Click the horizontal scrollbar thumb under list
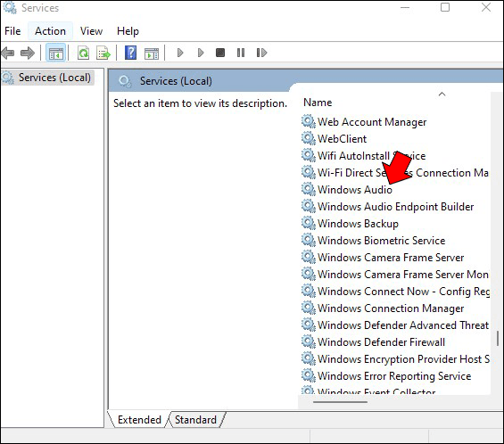Image resolution: width=504 pixels, height=444 pixels. point(341,401)
